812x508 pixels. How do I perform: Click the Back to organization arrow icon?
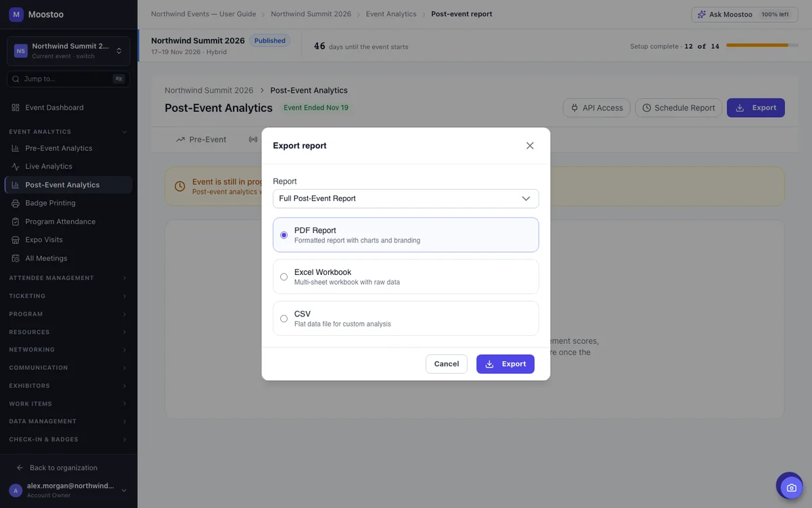tap(20, 468)
